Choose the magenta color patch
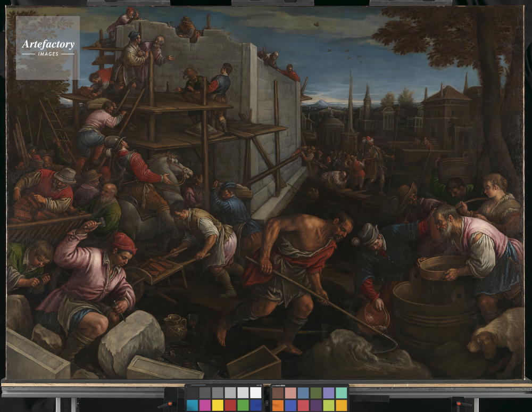532x412 pixels. point(205,405)
